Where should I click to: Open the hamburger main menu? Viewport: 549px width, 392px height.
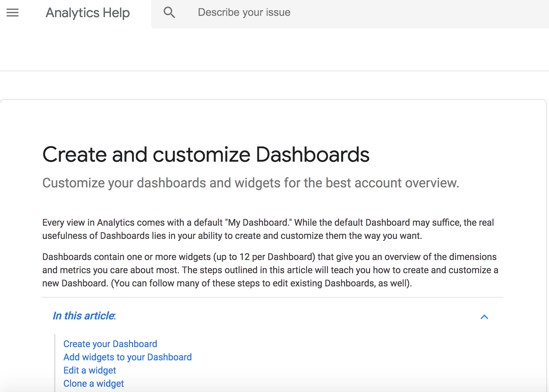coord(13,13)
